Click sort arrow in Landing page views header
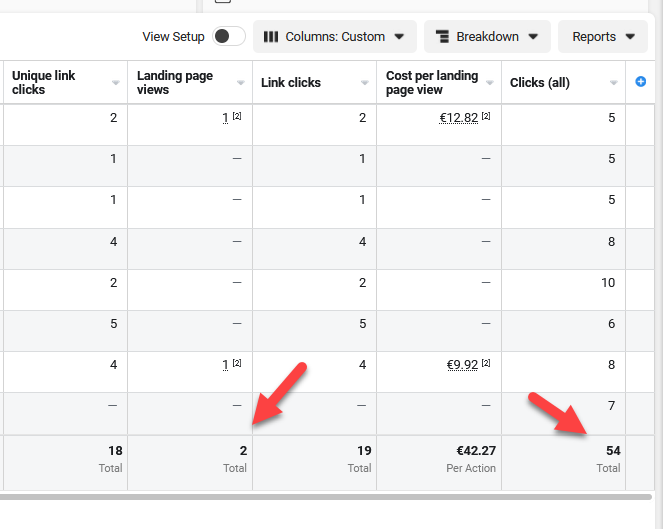This screenshot has height=529, width=663. tap(241, 83)
